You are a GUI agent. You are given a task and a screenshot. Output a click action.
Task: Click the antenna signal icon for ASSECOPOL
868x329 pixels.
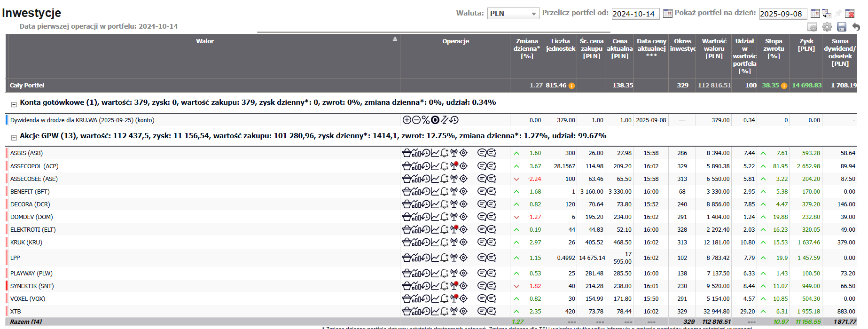tap(454, 166)
